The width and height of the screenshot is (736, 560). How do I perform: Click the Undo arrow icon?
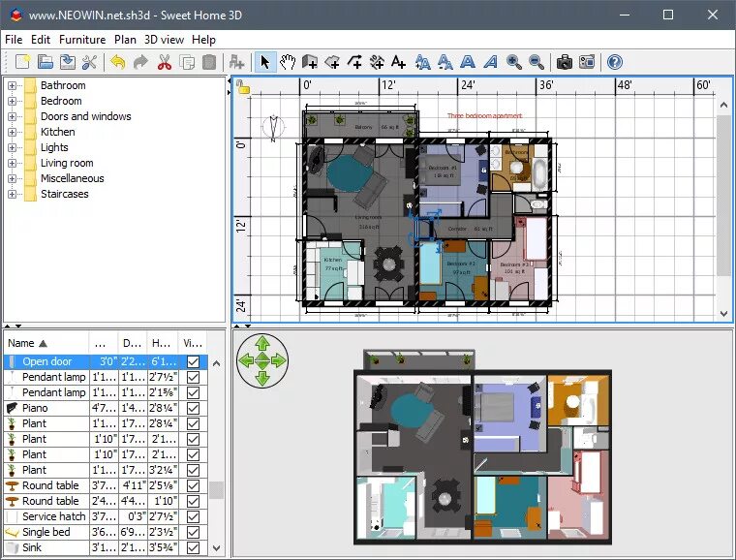tap(118, 62)
